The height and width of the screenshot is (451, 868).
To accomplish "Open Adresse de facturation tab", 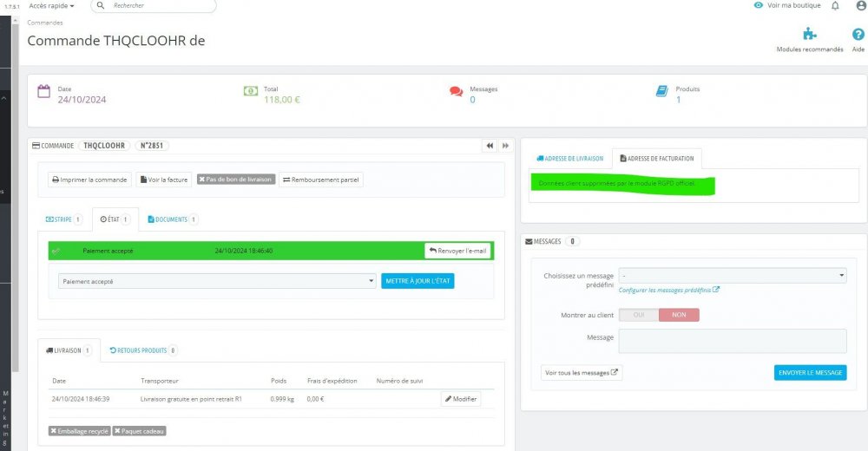I will [x=656, y=159].
